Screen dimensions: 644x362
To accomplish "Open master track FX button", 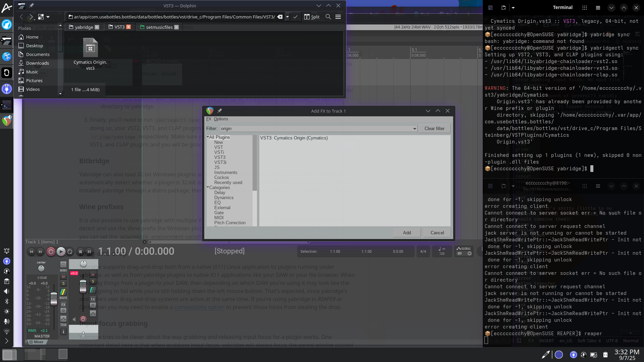I will [x=63, y=305].
